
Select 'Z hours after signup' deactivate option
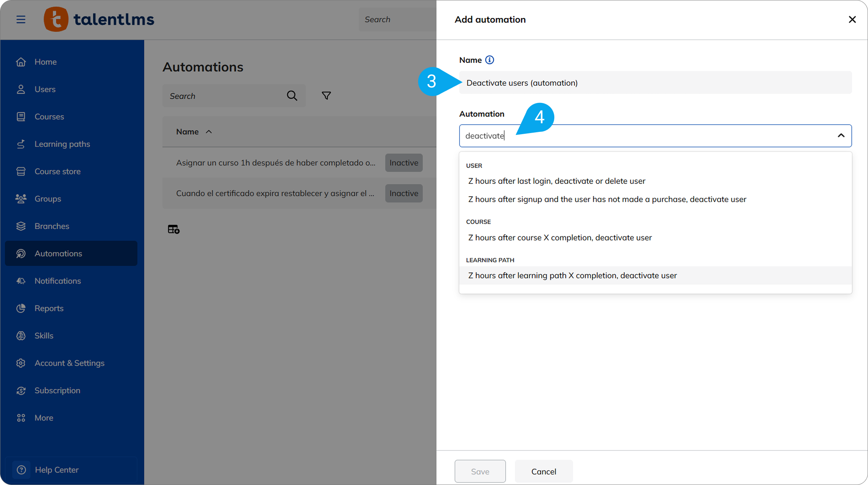coord(655,199)
